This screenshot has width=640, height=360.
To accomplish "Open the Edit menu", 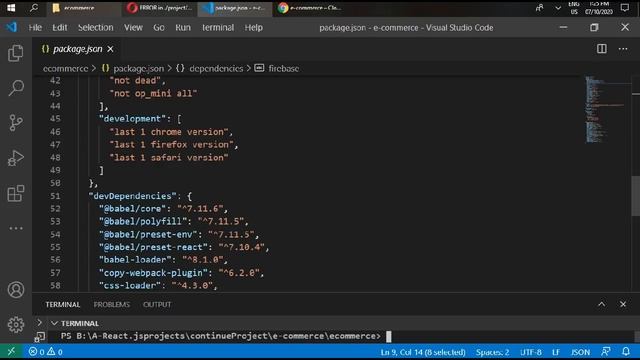I will click(60, 27).
